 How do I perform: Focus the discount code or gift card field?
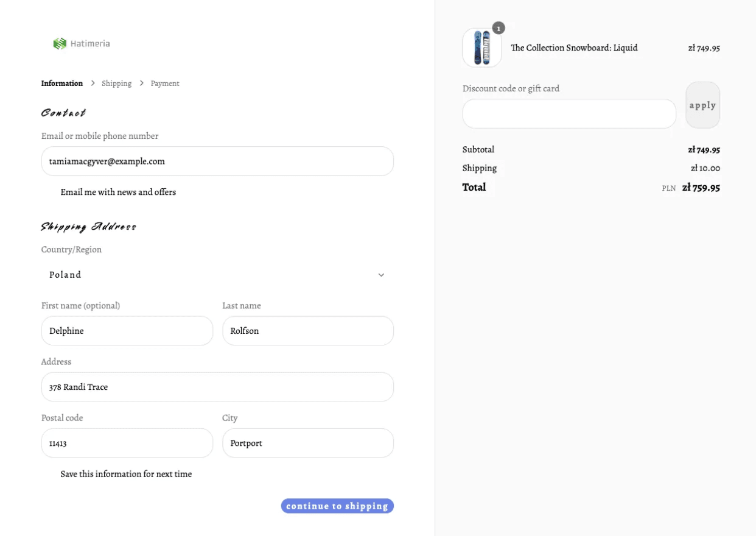(569, 114)
